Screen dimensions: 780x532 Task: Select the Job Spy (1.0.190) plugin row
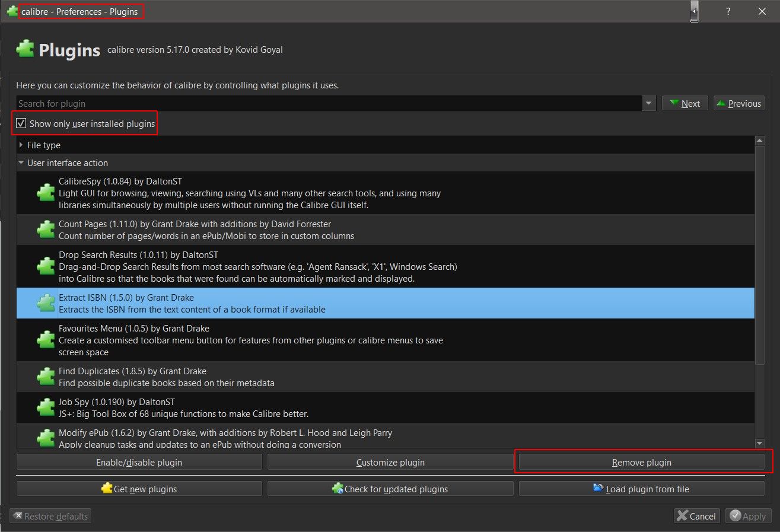click(386, 407)
